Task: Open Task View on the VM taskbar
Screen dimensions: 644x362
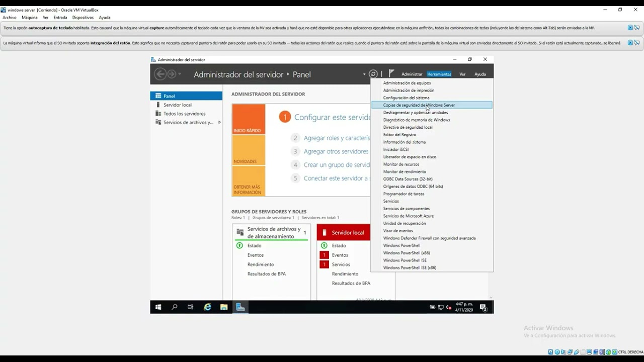Action: 190,307
